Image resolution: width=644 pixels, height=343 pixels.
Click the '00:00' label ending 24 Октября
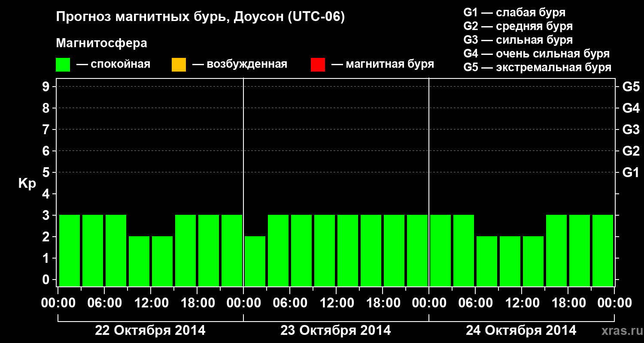pos(614,303)
